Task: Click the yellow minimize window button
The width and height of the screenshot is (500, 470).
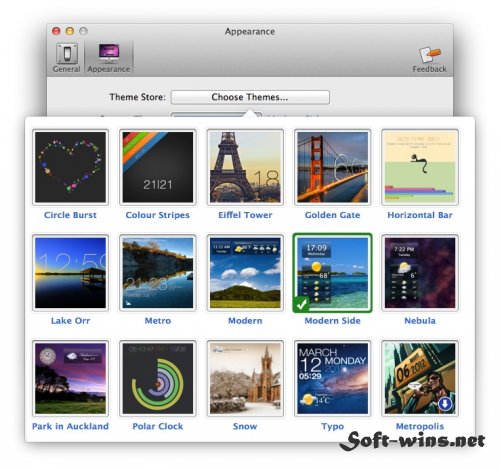Action: click(x=70, y=31)
